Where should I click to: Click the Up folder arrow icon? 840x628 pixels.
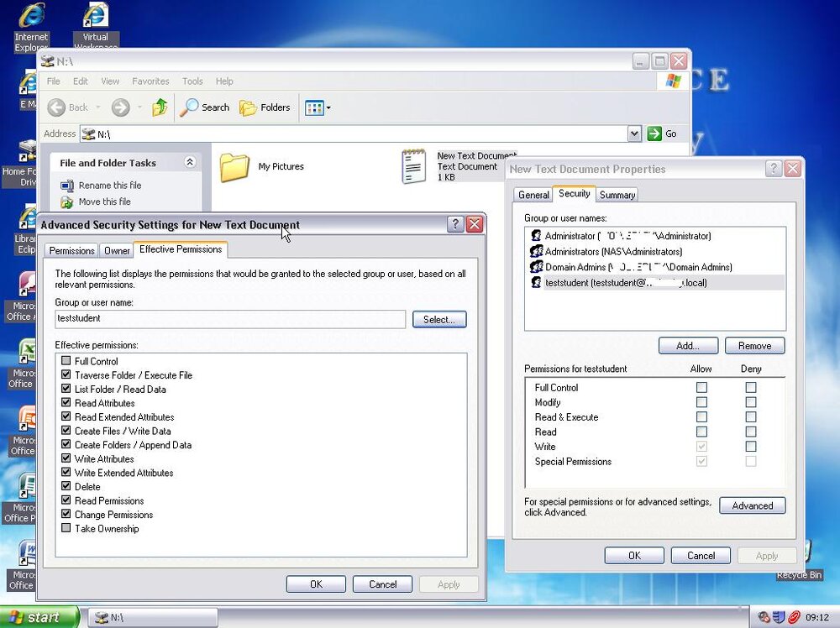pos(160,107)
